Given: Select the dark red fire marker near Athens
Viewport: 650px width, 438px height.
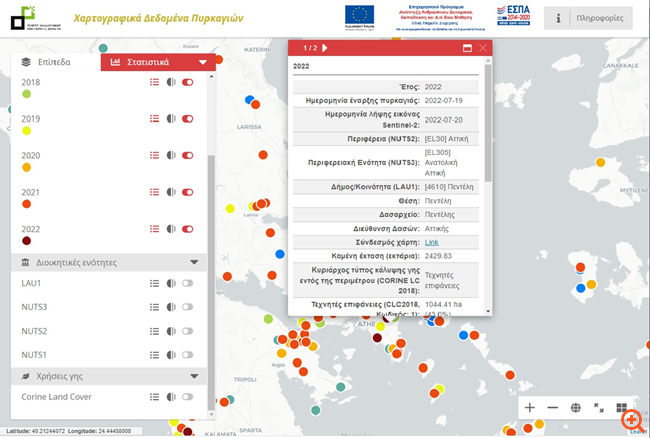Looking at the screenshot, I should (377, 338).
